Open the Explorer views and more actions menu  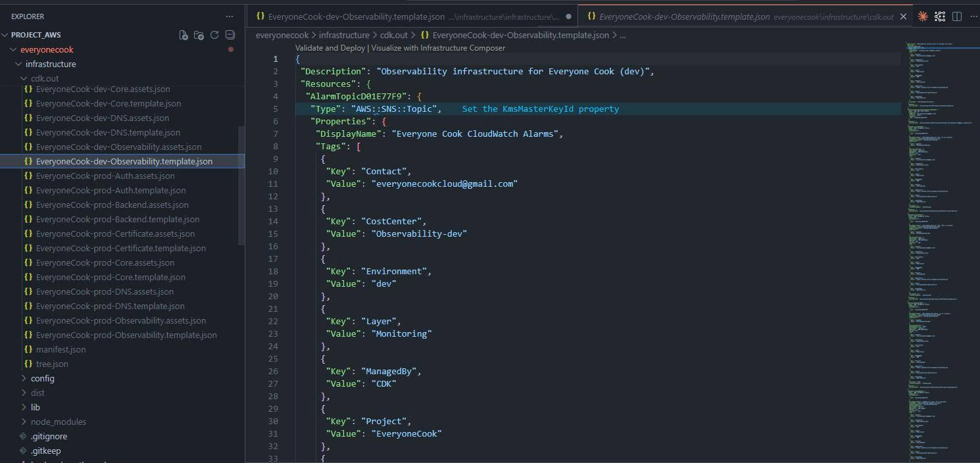(x=229, y=16)
